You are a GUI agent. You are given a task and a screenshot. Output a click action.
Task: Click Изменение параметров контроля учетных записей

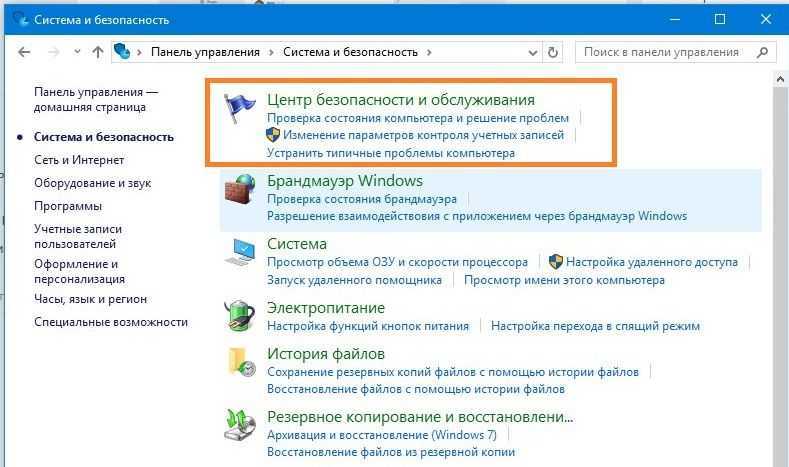pos(423,135)
